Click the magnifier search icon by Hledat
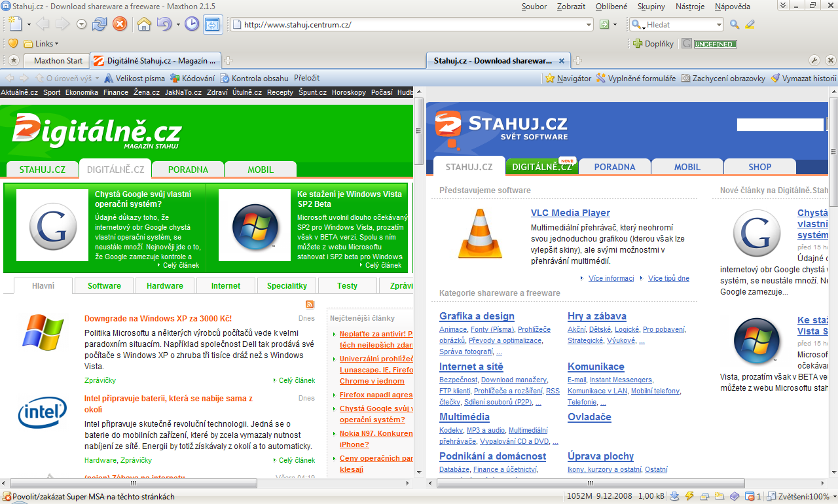Screen dimensions: 838x504 pyautogui.click(x=735, y=24)
